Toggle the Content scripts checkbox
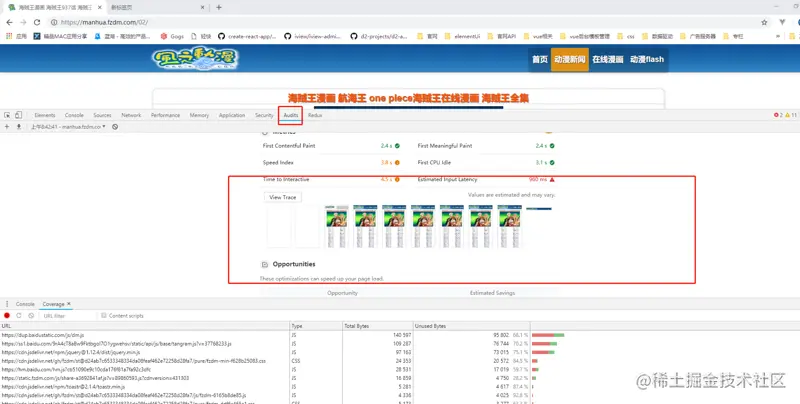The height and width of the screenshot is (404, 800). click(x=104, y=316)
